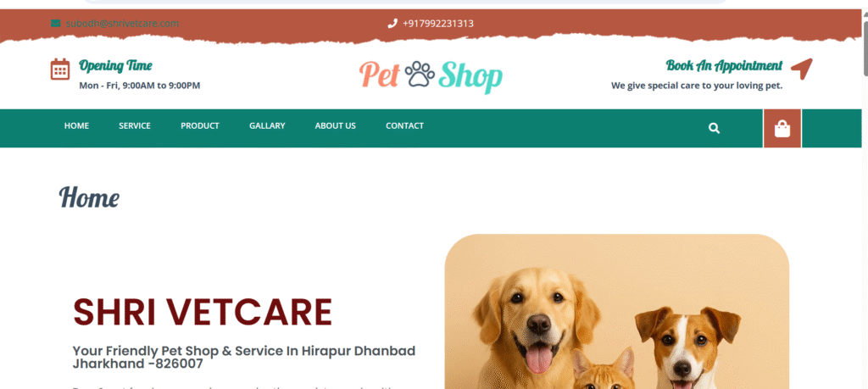Image resolution: width=868 pixels, height=389 pixels.
Task: Click the envelope email icon
Action: pos(55,23)
